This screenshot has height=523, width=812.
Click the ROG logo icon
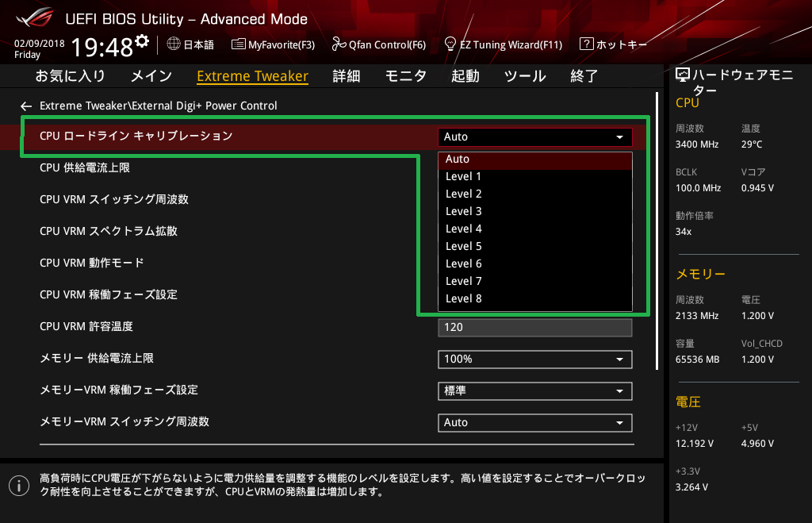pyautogui.click(x=34, y=17)
